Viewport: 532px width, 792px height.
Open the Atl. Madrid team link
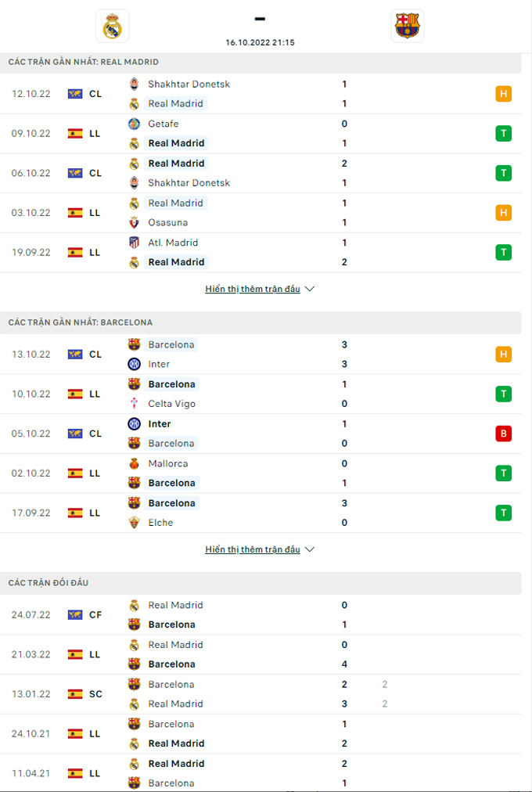173,243
